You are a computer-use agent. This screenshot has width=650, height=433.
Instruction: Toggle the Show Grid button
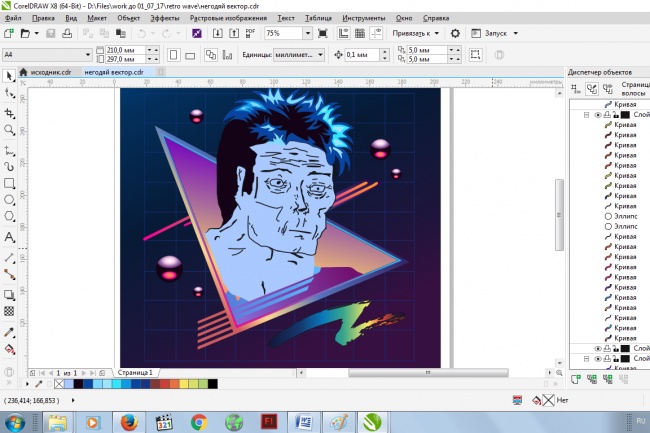pos(360,33)
